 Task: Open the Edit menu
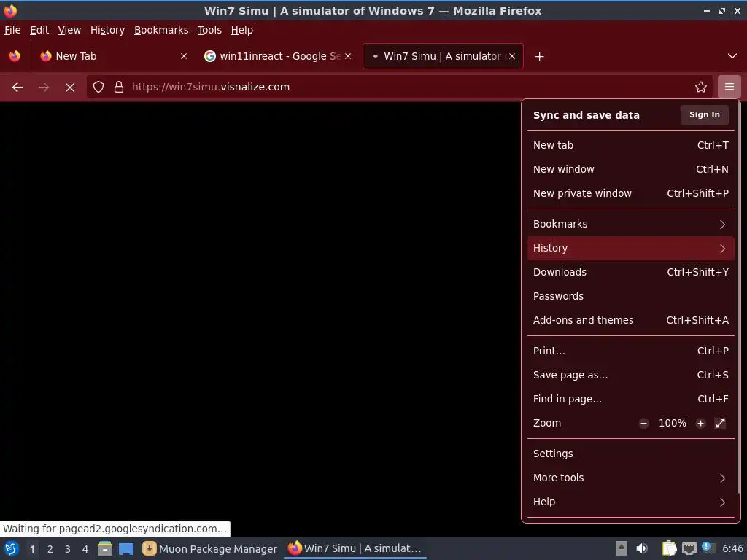coord(39,30)
